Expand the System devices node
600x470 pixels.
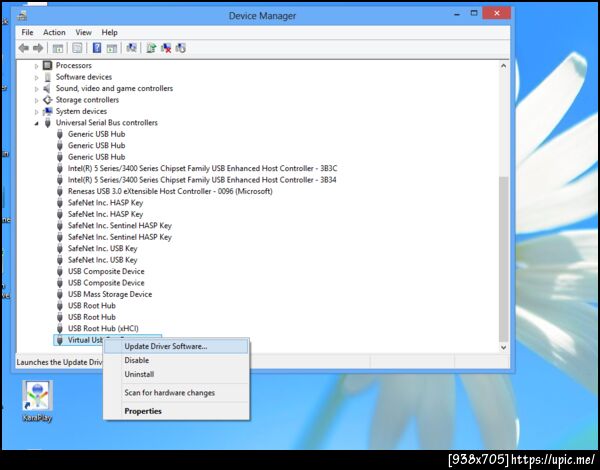37,112
